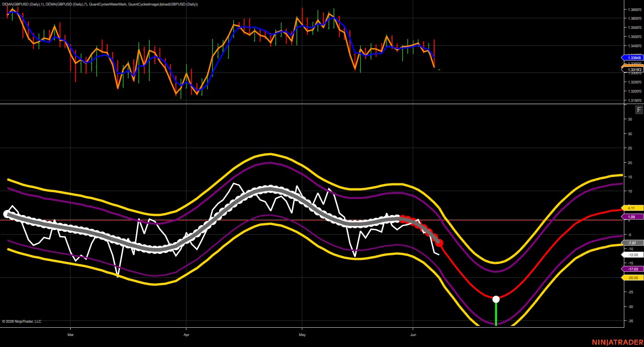This screenshot has width=644, height=347.
Task: Click the 1.3650'0 price scale label
Action: [x=634, y=10]
